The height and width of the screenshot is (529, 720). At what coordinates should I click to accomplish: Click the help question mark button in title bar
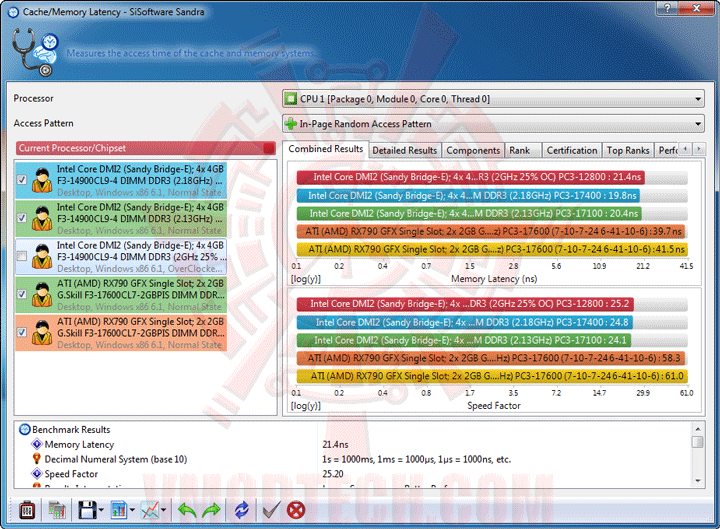[x=667, y=8]
